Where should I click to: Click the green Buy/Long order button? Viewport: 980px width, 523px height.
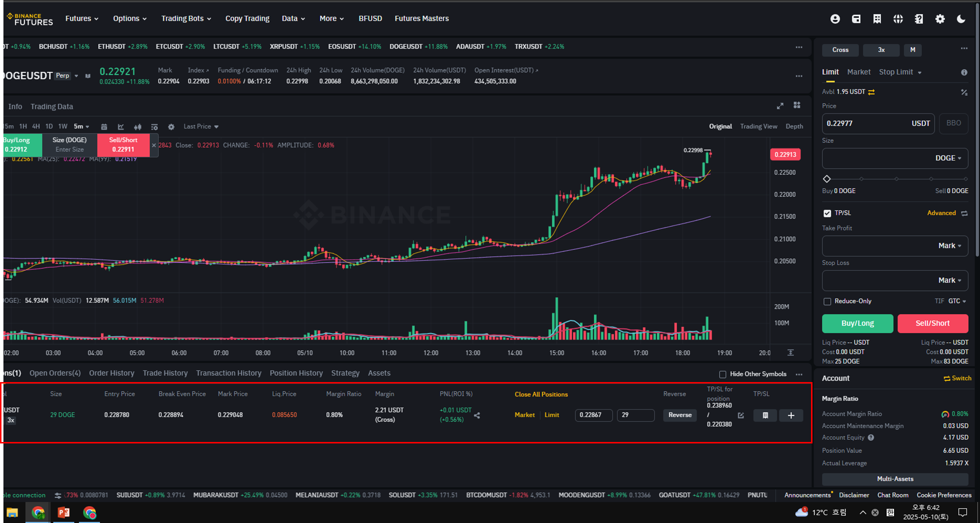point(858,324)
